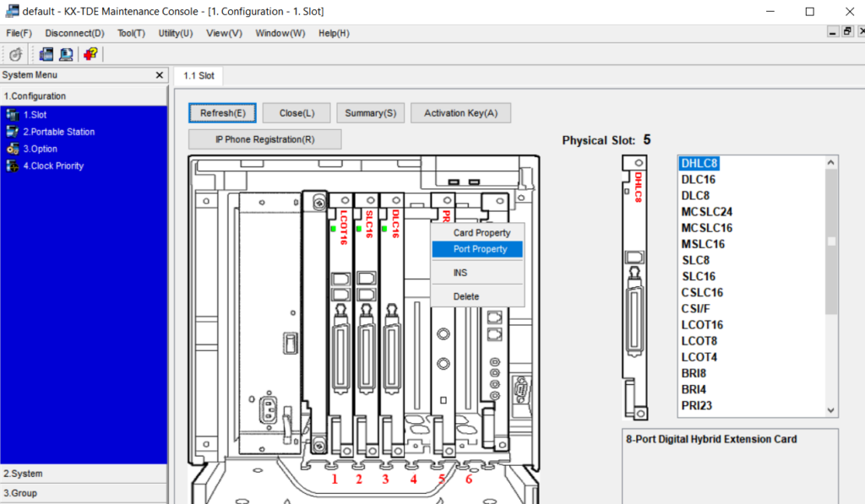Click the blue card unit toolbar icon
Screen dimensions: 865x504
point(46,54)
